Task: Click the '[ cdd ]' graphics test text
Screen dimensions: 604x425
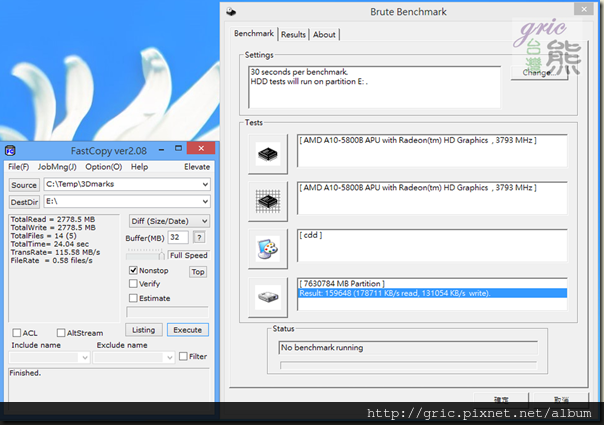Action: pos(310,235)
